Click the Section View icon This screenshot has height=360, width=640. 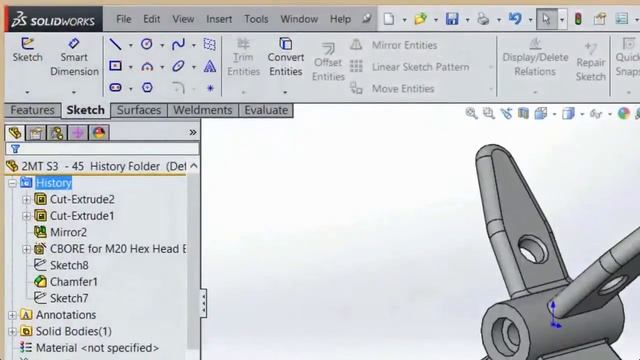(x=524, y=113)
